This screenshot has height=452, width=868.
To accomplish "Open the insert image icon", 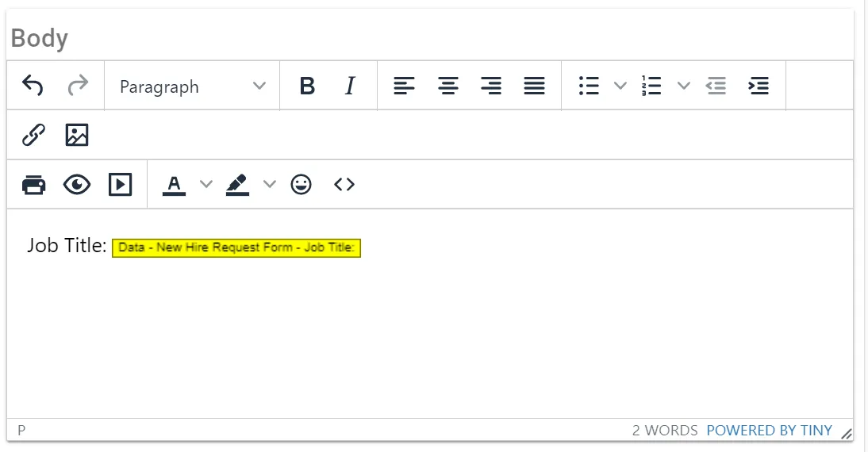I will point(77,136).
